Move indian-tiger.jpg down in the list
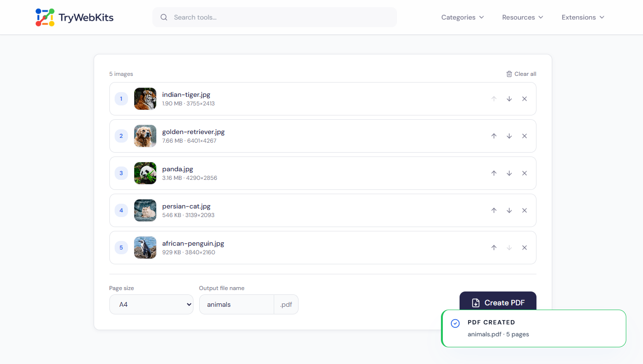The height and width of the screenshot is (364, 643). [509, 99]
